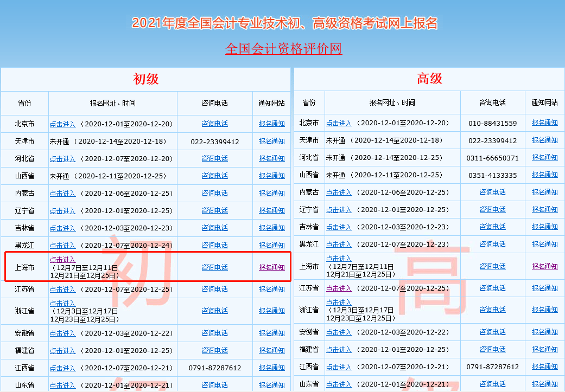Click 点击进入 for 上海市 in 初级 table

[63, 260]
